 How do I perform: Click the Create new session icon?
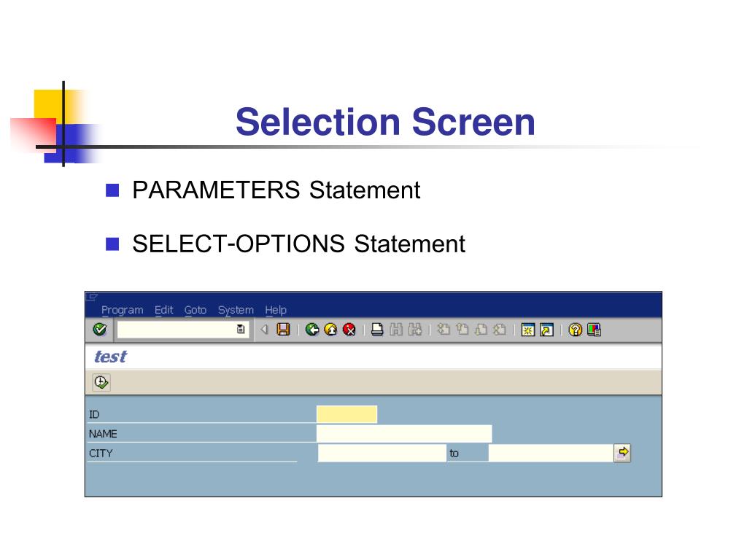pos(528,330)
